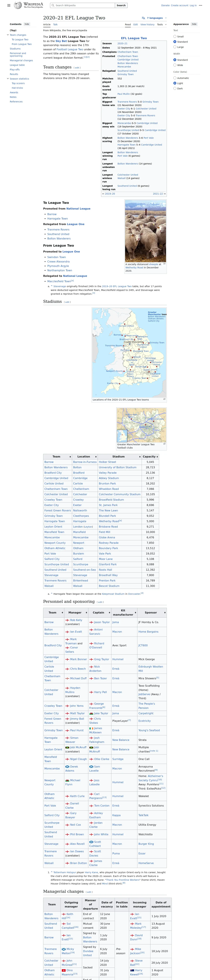This screenshot has height=980, width=210.
Task: Open the main menu hamburger icon
Action: coord(9,5)
